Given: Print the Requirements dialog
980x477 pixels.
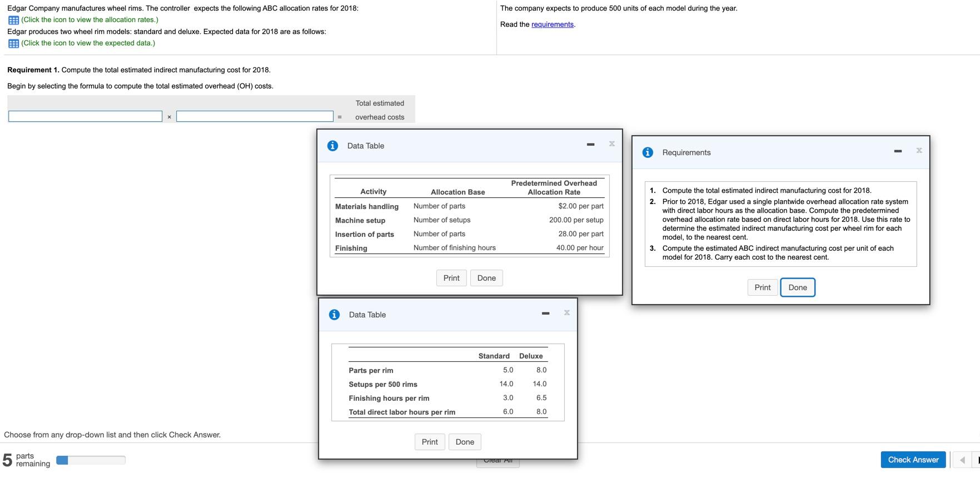Looking at the screenshot, I should 763,287.
